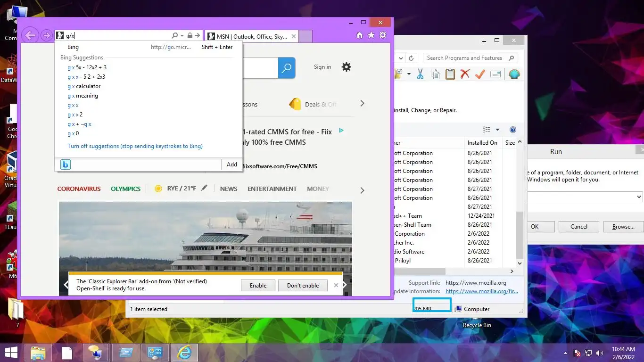The image size is (644, 362).
Task: Expand the IE address bar autocomplete dropdown arrow
Action: pyautogui.click(x=182, y=36)
